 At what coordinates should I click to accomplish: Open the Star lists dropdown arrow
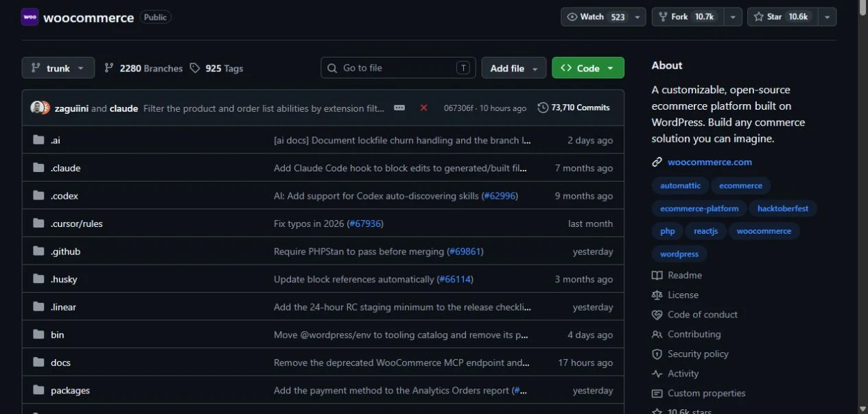click(x=827, y=17)
